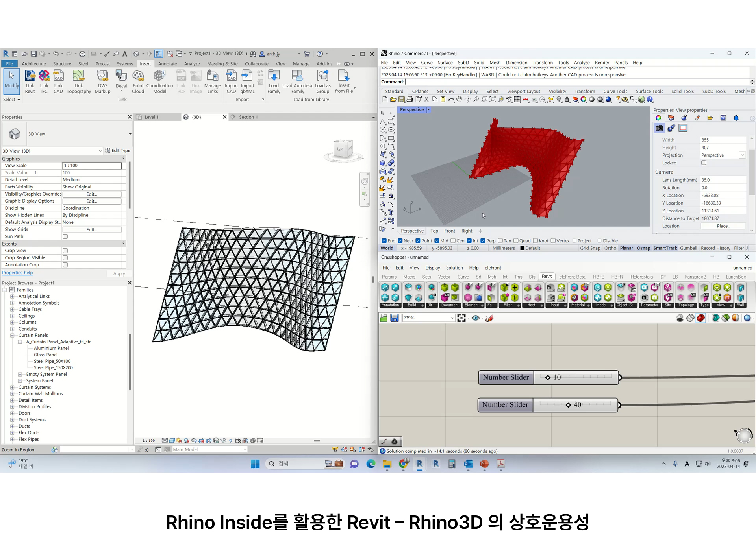Open Properties help link

point(17,273)
